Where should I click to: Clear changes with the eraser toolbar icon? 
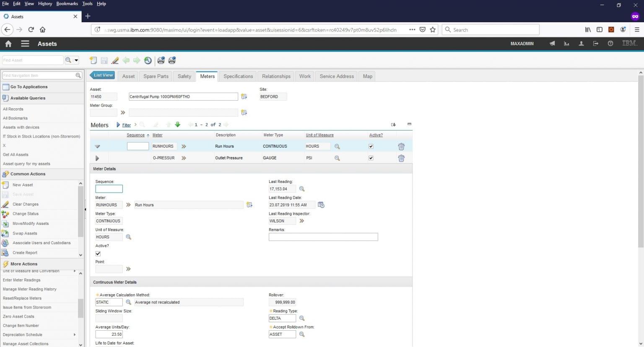pos(115,60)
